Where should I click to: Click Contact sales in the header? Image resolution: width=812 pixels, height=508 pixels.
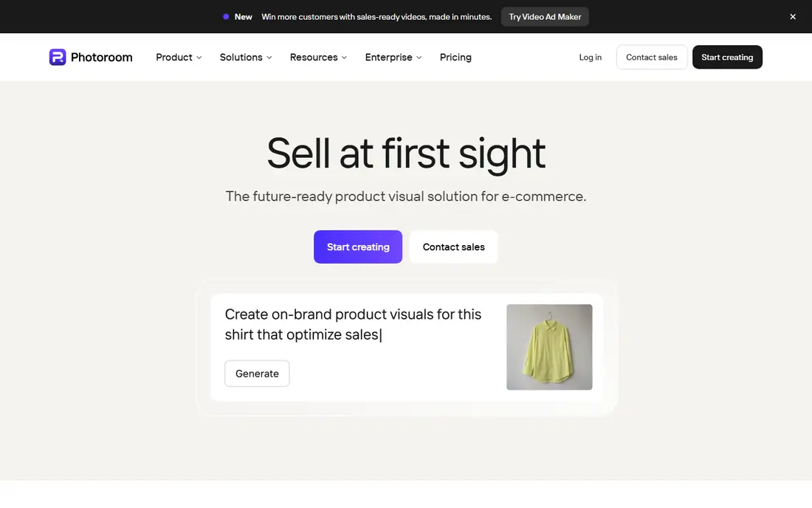tap(652, 57)
